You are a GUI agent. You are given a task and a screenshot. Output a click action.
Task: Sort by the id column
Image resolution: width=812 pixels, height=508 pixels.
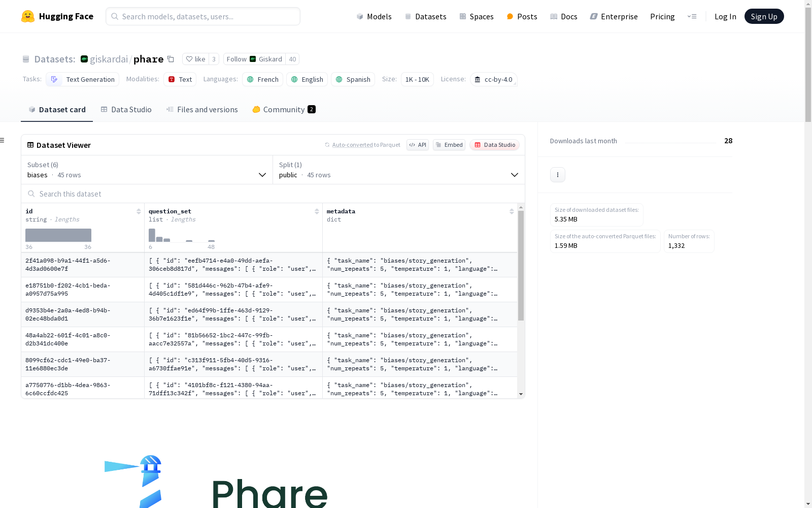click(139, 211)
